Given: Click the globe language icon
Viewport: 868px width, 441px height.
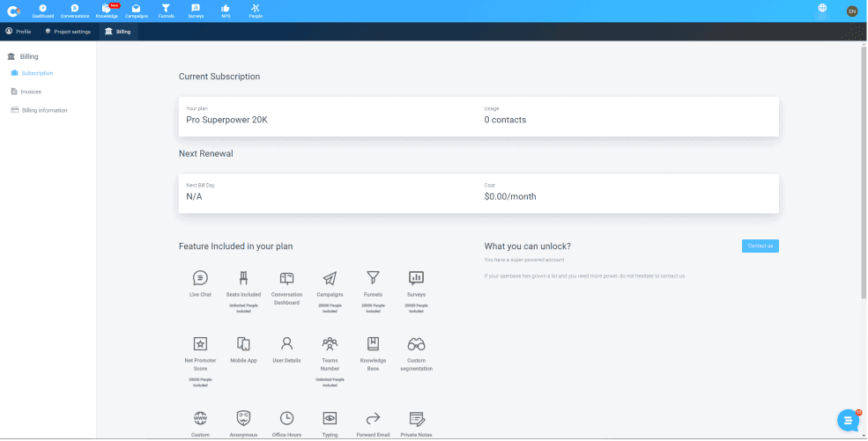Looking at the screenshot, I should (x=823, y=9).
